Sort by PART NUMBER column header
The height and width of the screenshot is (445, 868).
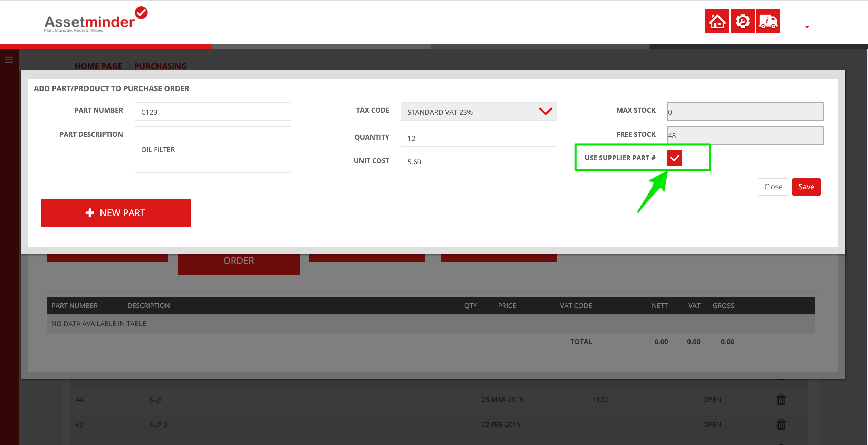(75, 306)
